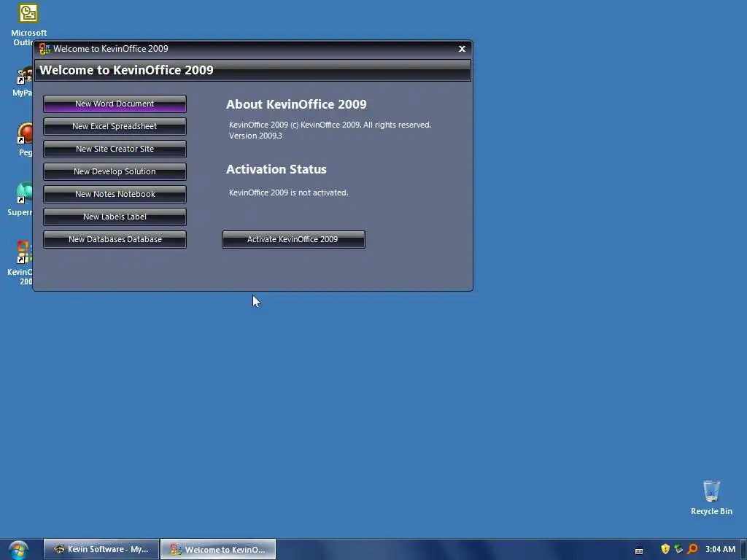
Task: Create a New Notes Notebook
Action: (x=115, y=194)
